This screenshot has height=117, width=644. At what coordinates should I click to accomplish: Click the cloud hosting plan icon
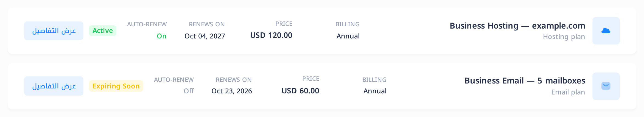click(606, 31)
